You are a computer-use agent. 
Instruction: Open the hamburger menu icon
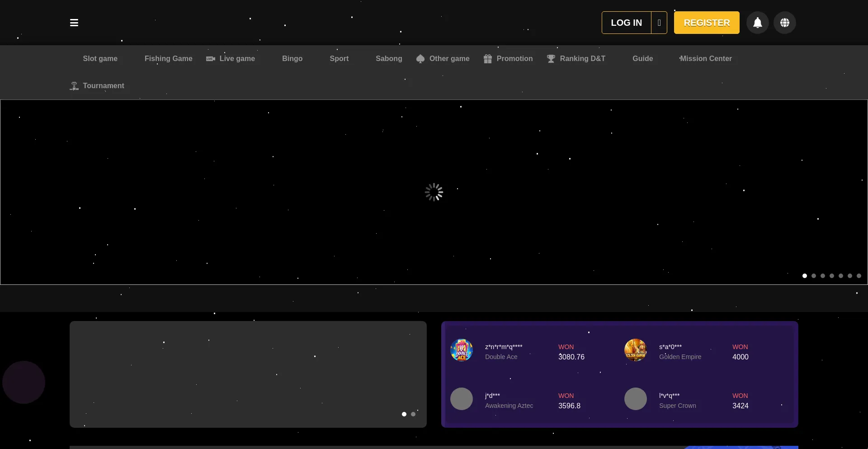click(x=74, y=23)
